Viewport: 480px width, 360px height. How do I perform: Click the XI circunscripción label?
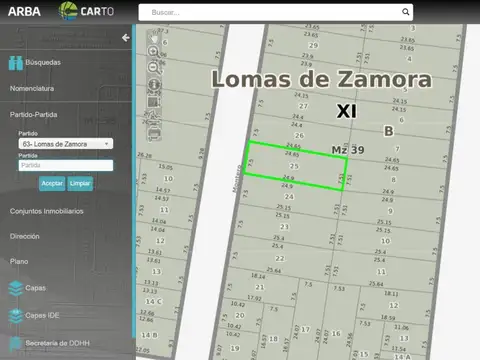click(346, 111)
